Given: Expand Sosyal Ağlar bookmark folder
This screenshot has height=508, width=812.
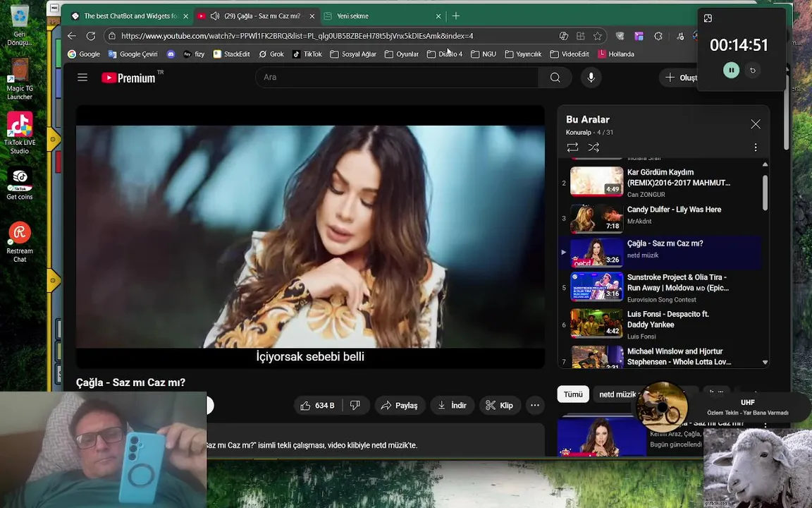Looking at the screenshot, I should tap(353, 54).
